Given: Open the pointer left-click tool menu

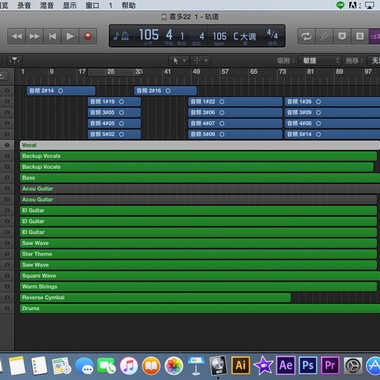Looking at the screenshot, I should tap(179, 61).
